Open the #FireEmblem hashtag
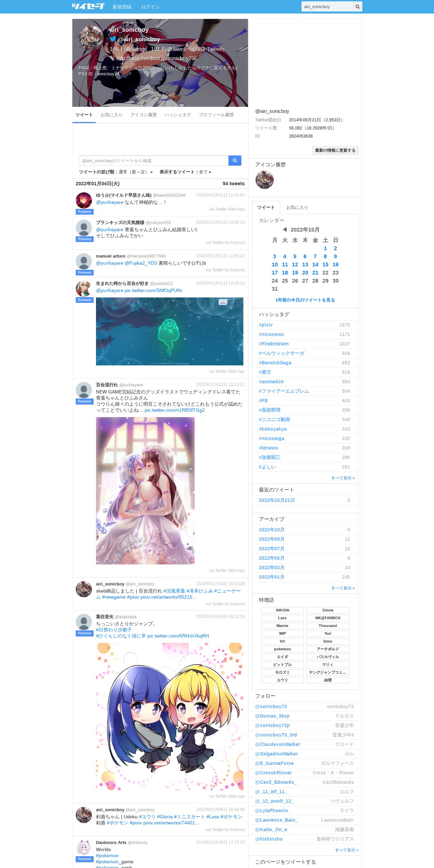This screenshot has width=434, height=868. point(274,344)
